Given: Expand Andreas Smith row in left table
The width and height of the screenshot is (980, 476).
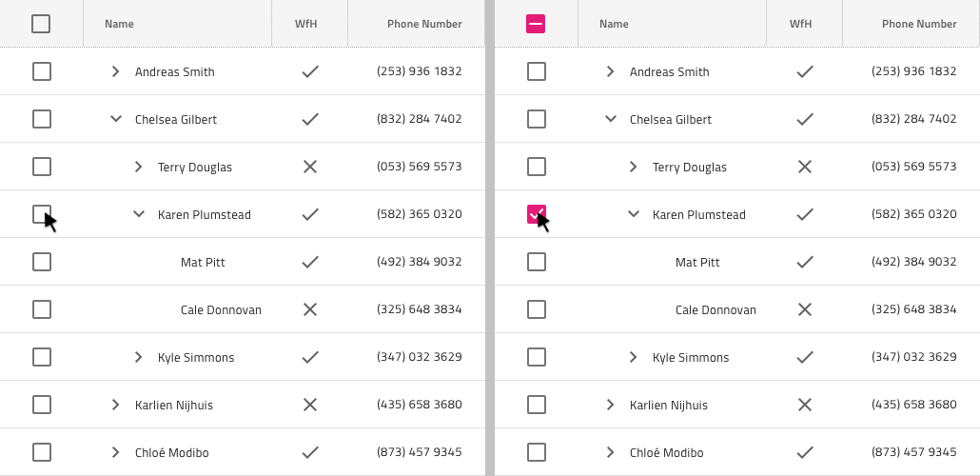Looking at the screenshot, I should click(115, 71).
